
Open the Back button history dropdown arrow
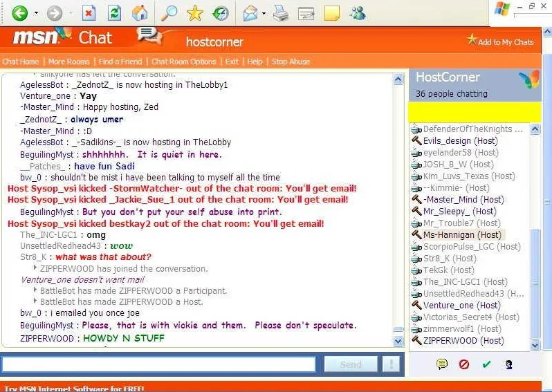click(x=36, y=13)
